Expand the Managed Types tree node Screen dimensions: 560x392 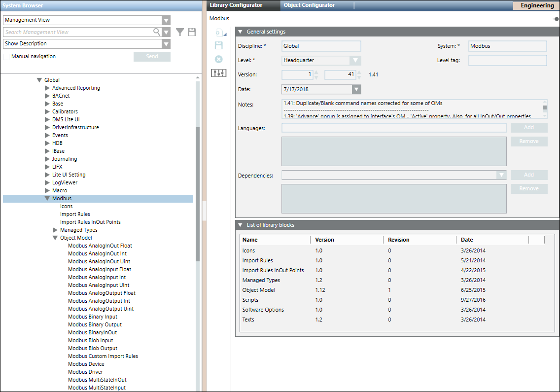tap(55, 230)
